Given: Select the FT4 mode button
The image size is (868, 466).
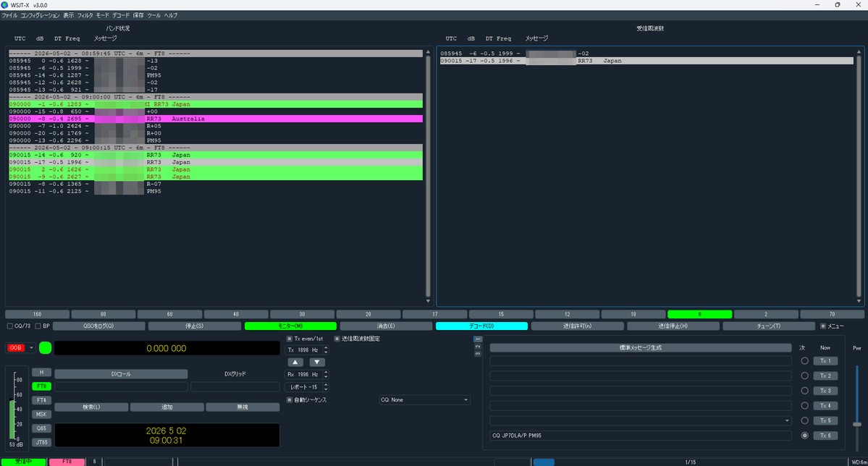Looking at the screenshot, I should [41, 400].
